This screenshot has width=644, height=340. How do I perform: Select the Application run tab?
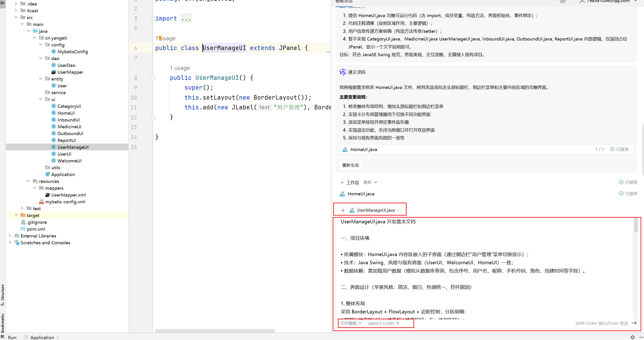pos(42,337)
